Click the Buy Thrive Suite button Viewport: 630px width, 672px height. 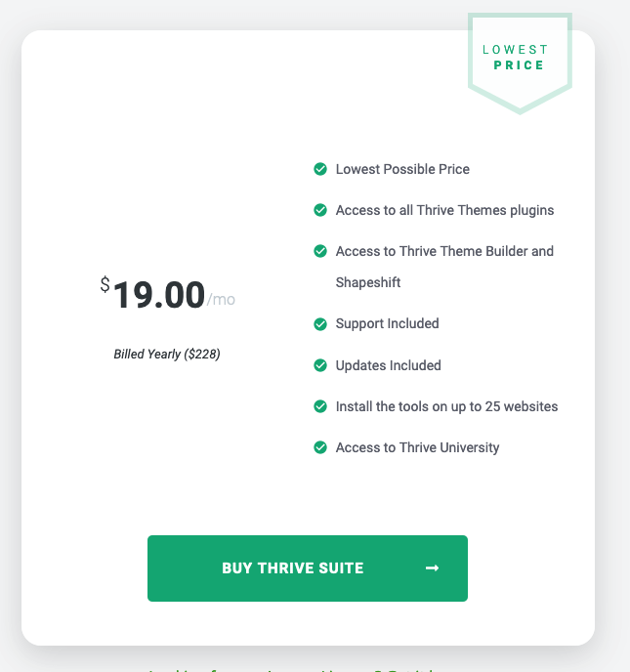click(308, 568)
